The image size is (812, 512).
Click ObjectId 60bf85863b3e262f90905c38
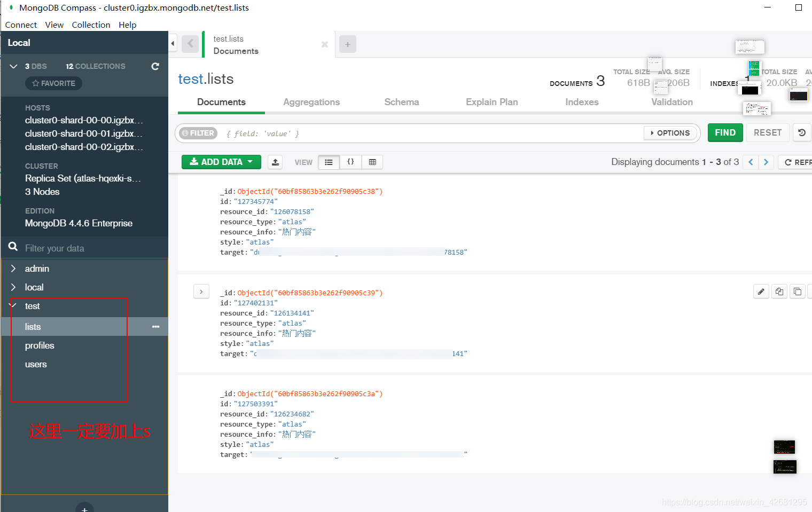click(x=310, y=191)
